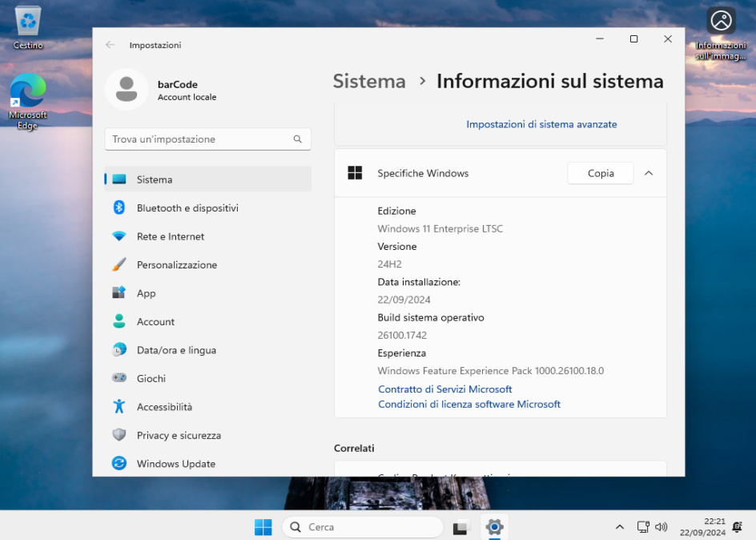The height and width of the screenshot is (540, 756).
Task: Click the Account locale label
Action: pos(187,97)
